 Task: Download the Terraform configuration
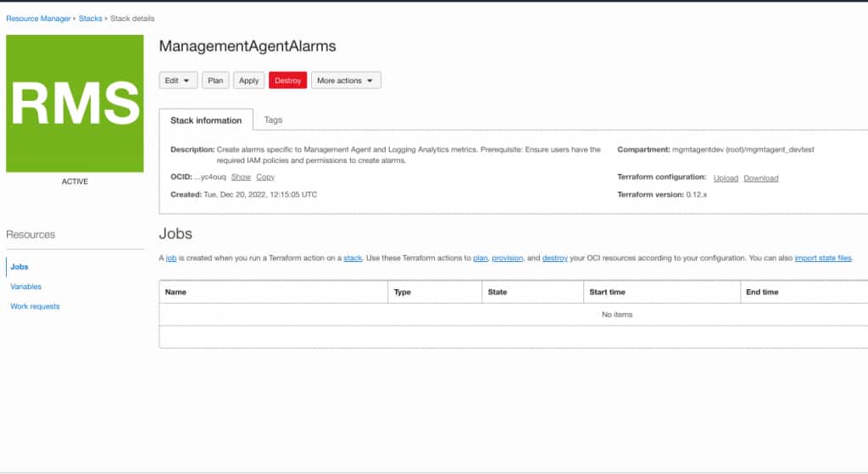[x=760, y=178]
